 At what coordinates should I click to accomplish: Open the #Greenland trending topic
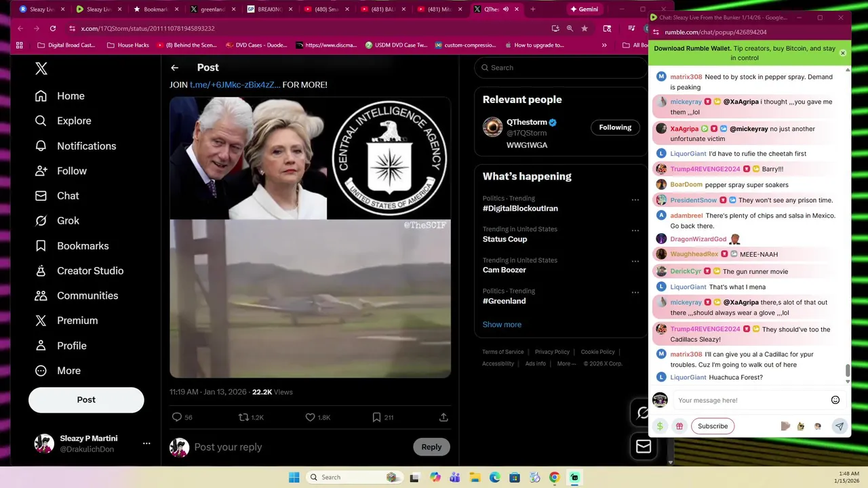point(504,301)
